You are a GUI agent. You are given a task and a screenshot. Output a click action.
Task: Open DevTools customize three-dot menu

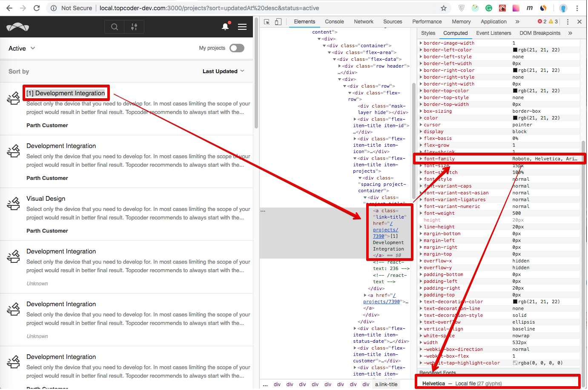click(568, 22)
